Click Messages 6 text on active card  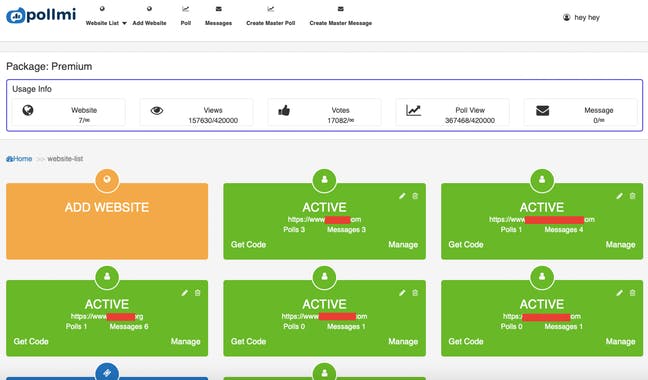[129, 327]
